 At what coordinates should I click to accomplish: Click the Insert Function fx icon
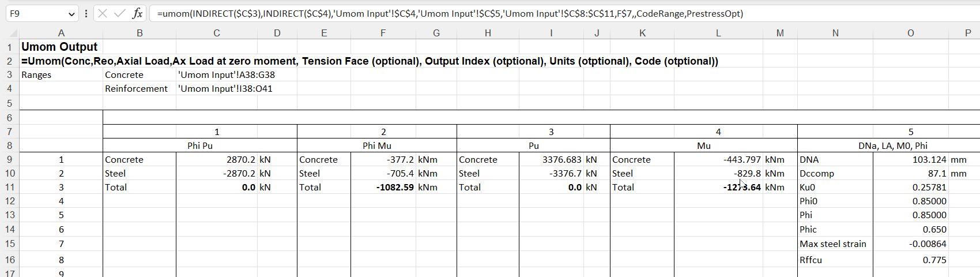click(137, 13)
